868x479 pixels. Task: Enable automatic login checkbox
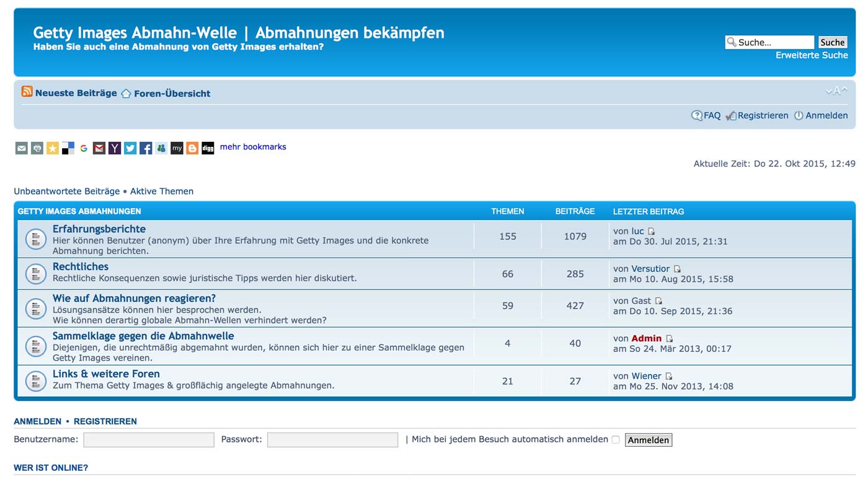[x=616, y=440]
